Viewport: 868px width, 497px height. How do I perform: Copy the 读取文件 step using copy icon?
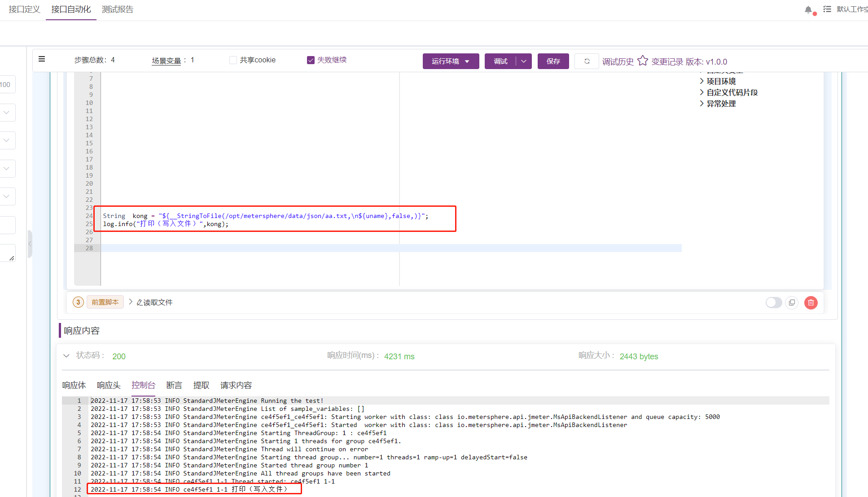coord(792,303)
